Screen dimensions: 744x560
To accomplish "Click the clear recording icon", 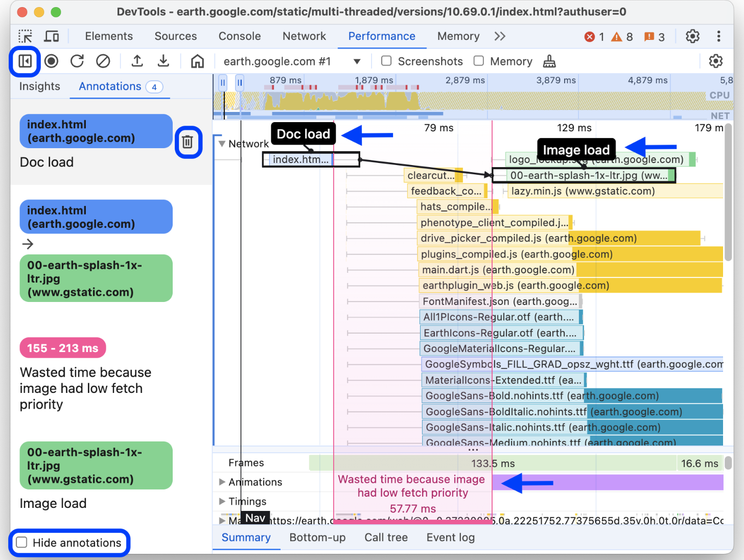I will pos(103,61).
